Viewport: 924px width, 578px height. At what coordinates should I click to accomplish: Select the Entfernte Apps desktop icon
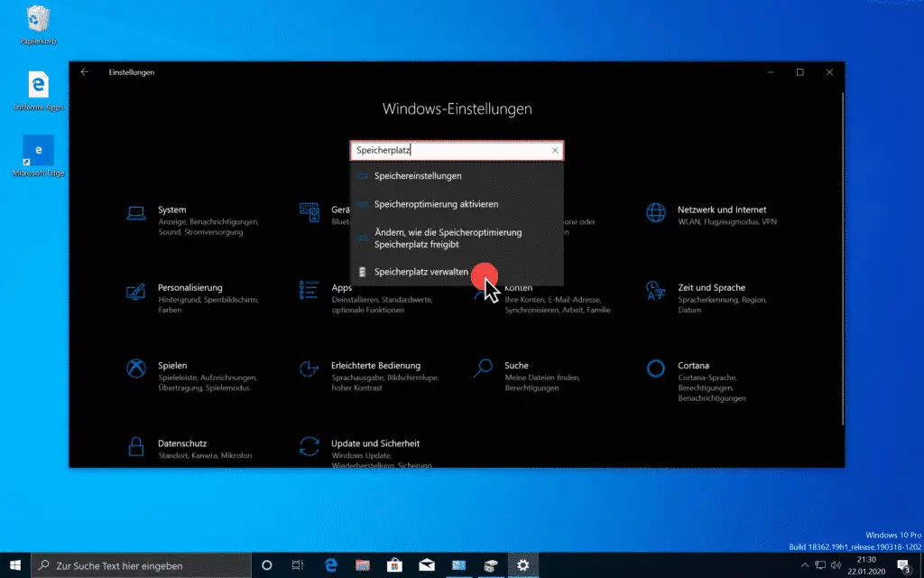point(38,91)
